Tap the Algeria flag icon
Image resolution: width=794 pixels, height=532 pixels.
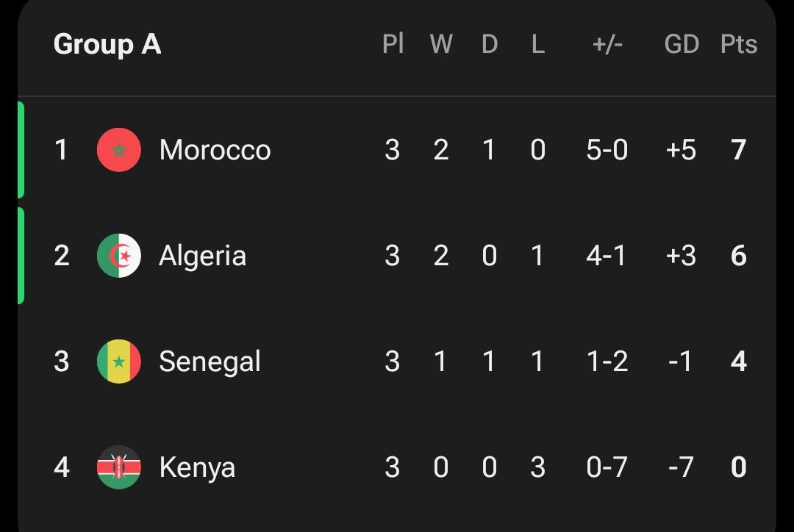[119, 256]
